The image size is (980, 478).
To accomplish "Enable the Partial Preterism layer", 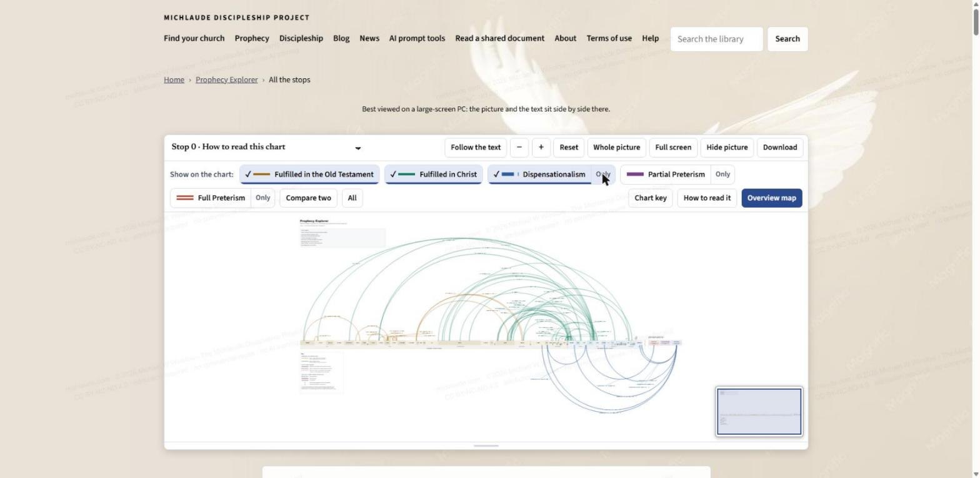I will click(666, 175).
